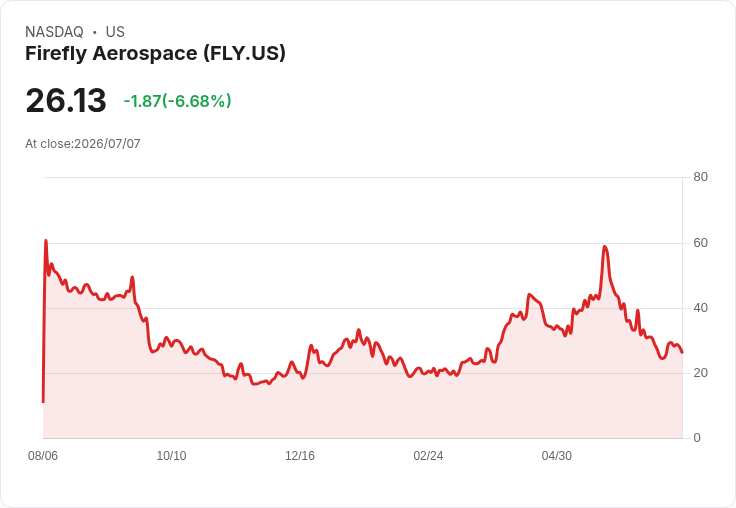Click the late peak near 60 on the chart line
The image size is (736, 508).
[605, 246]
